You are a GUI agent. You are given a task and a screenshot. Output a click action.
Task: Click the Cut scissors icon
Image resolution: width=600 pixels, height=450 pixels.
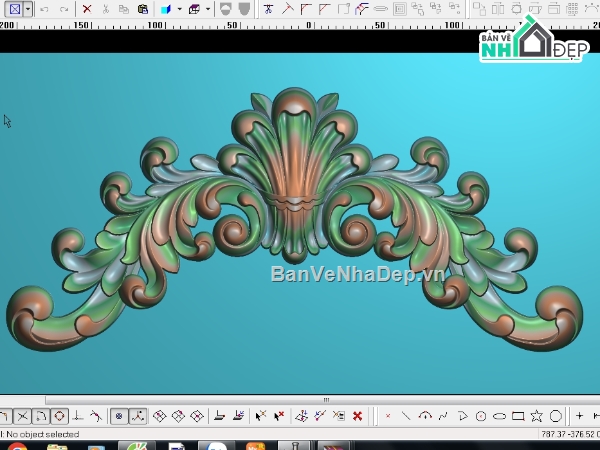coord(106,9)
